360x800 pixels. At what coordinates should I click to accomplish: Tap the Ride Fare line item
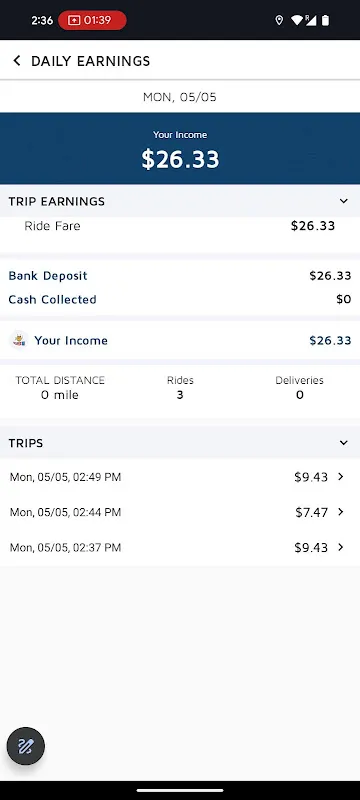180,226
